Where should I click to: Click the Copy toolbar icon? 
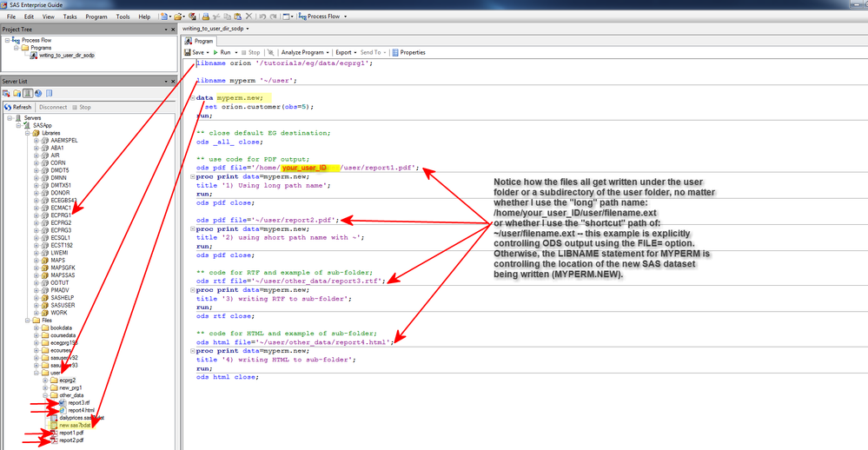pos(227,17)
